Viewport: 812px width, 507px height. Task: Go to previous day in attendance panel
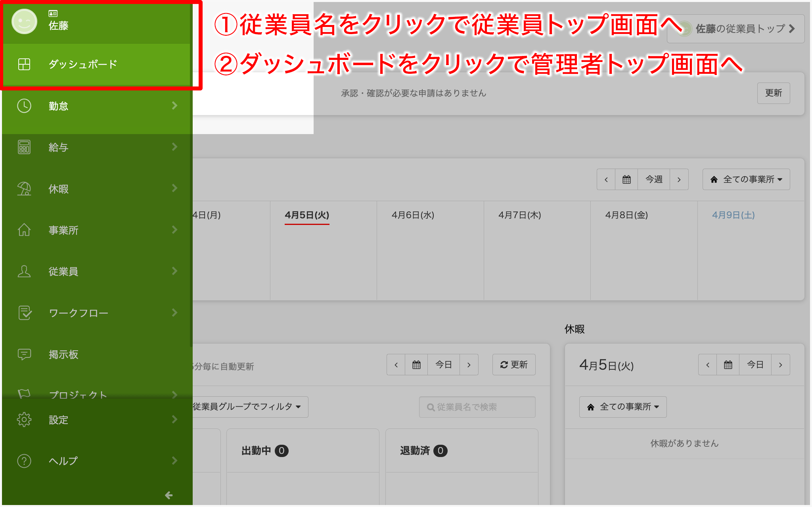(x=396, y=365)
